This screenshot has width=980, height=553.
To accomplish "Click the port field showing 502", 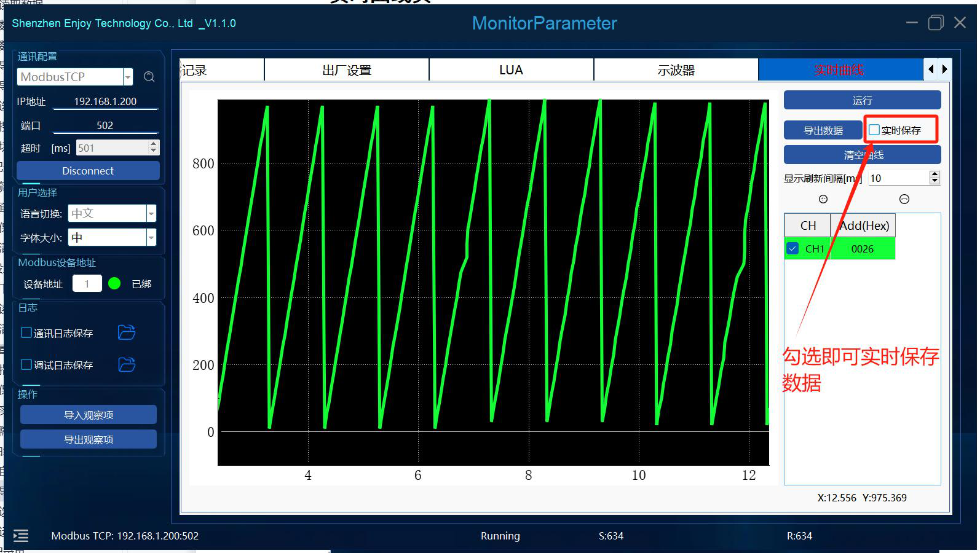I will click(106, 125).
